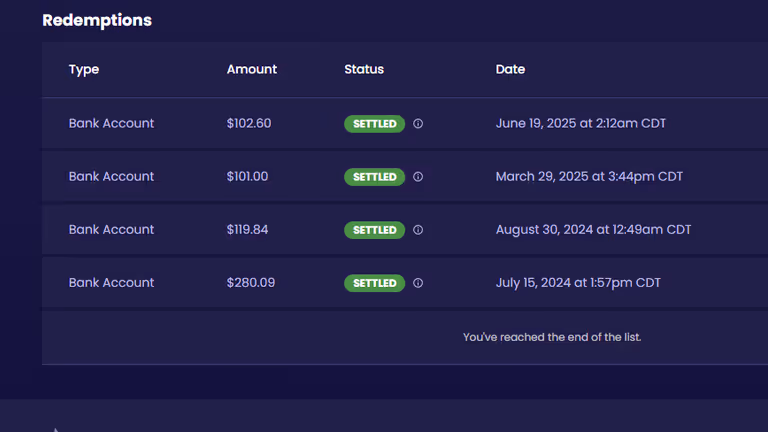768x432 pixels.
Task: Click SETTLED badge for March 29, 2025 redemption
Action: tap(375, 177)
